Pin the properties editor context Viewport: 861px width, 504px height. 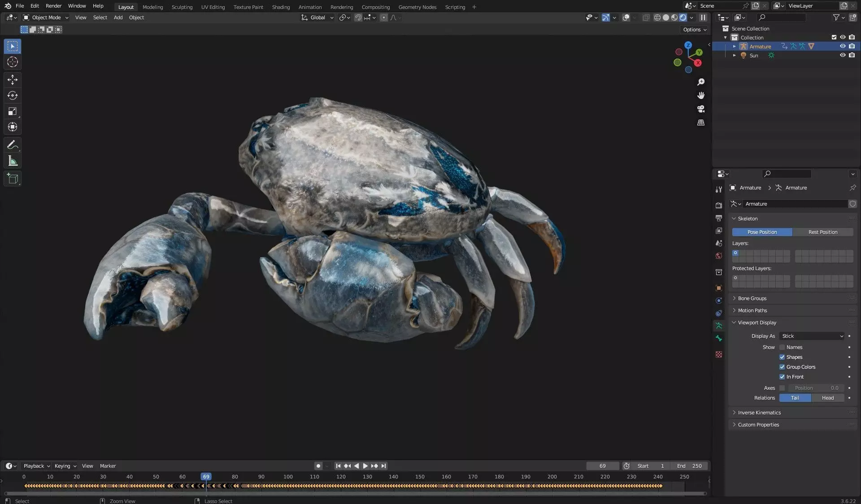pos(852,188)
